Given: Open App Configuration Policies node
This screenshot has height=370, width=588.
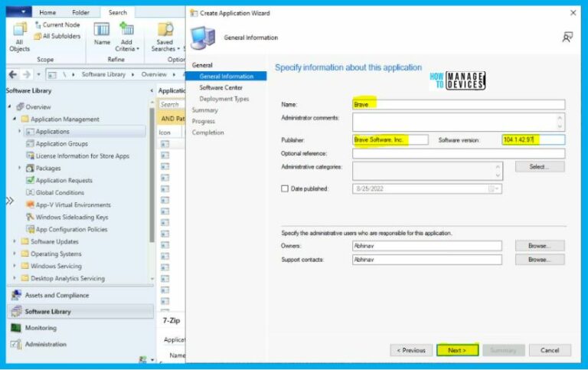Looking at the screenshot, I should pos(71,229).
